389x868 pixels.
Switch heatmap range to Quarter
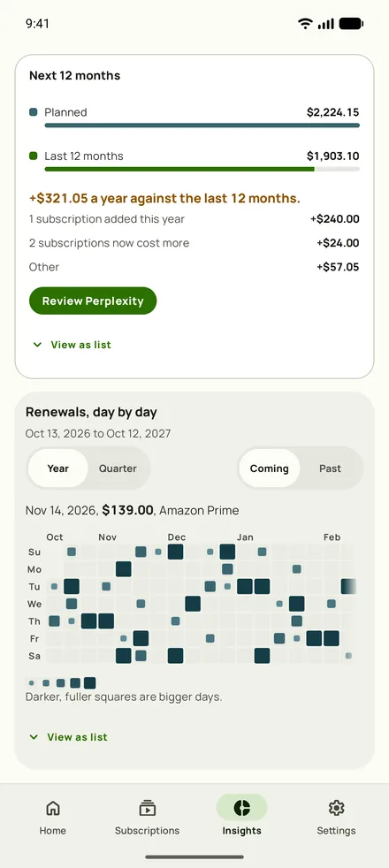pos(118,468)
